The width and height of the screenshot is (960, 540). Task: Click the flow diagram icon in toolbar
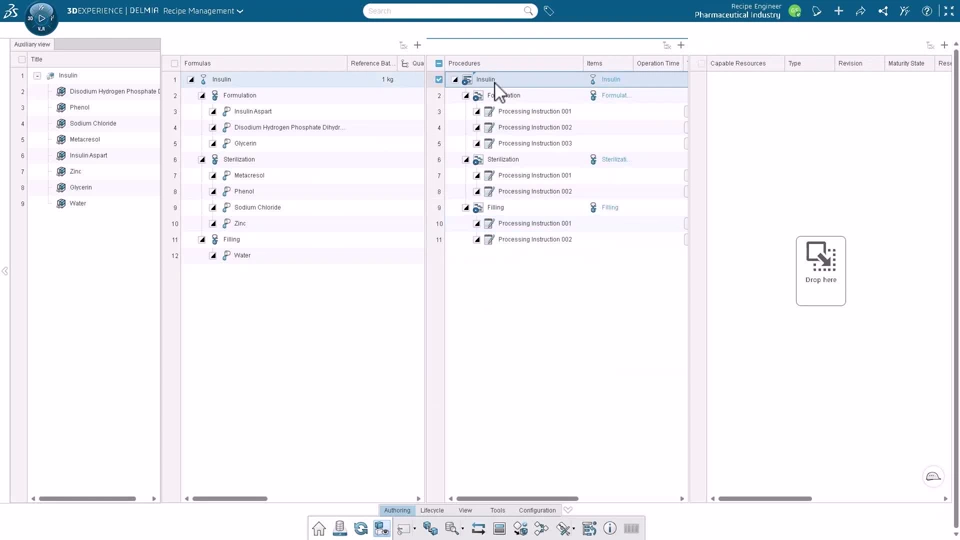tap(541, 528)
